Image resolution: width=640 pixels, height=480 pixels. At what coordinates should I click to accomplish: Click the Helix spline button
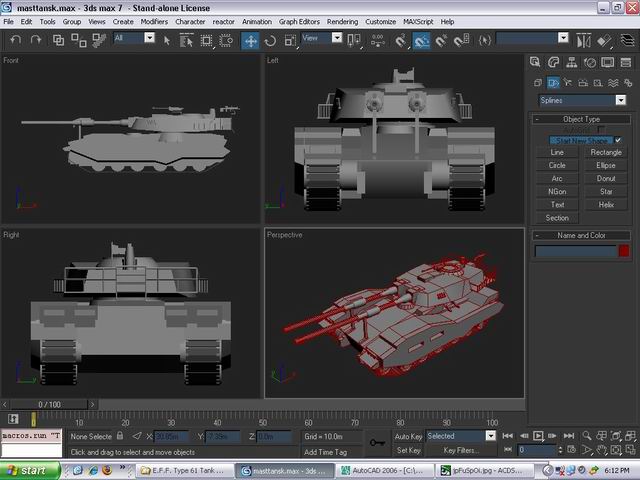coord(606,204)
